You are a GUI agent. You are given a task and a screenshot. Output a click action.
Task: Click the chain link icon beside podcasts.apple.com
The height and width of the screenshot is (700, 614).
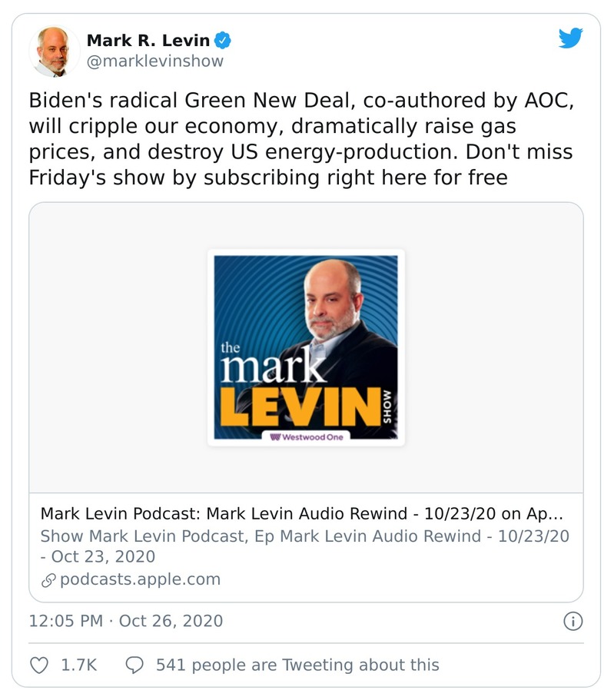click(48, 580)
